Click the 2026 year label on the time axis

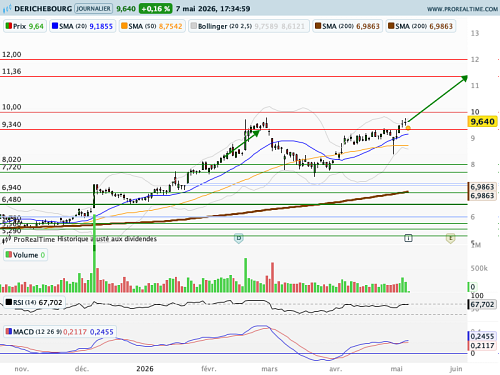point(145,369)
